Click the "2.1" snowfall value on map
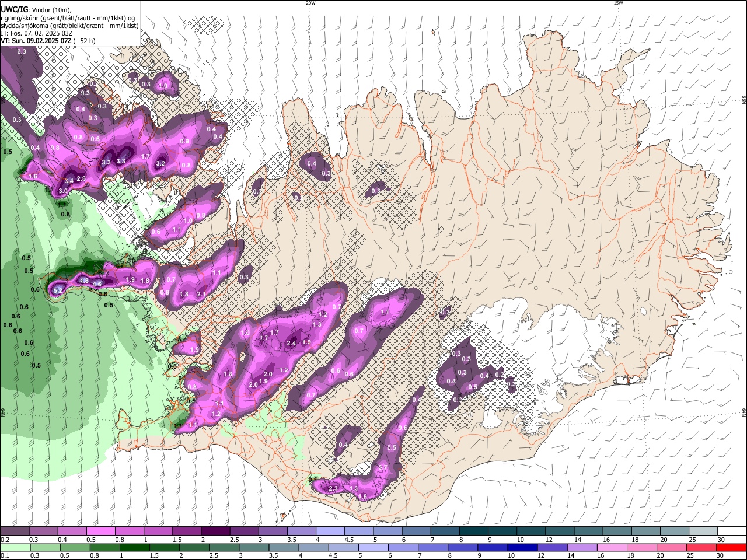The image size is (747, 560). pyautogui.click(x=202, y=294)
